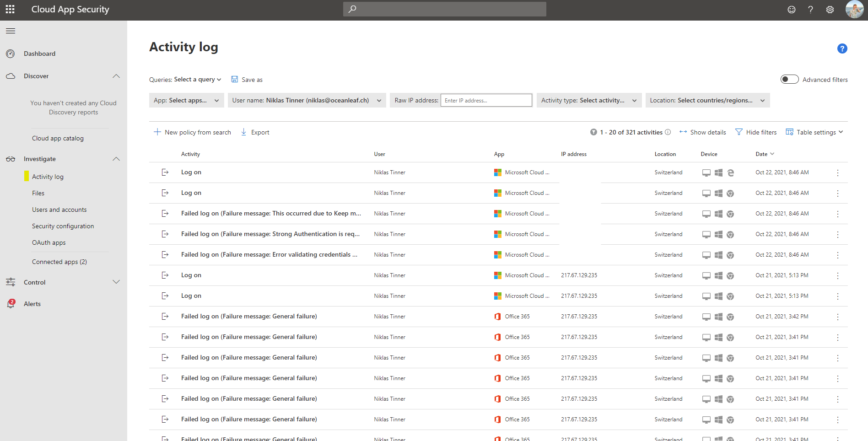Click the Control sliders icon

tap(11, 282)
